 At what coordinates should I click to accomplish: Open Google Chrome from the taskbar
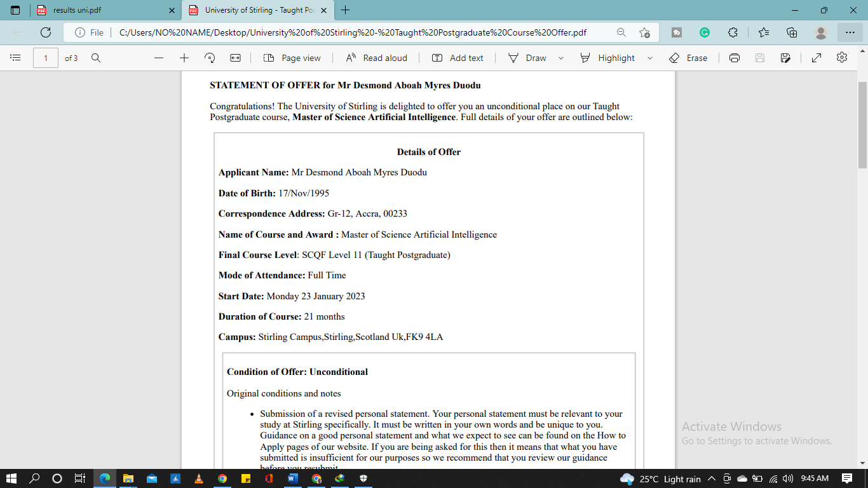(222, 478)
